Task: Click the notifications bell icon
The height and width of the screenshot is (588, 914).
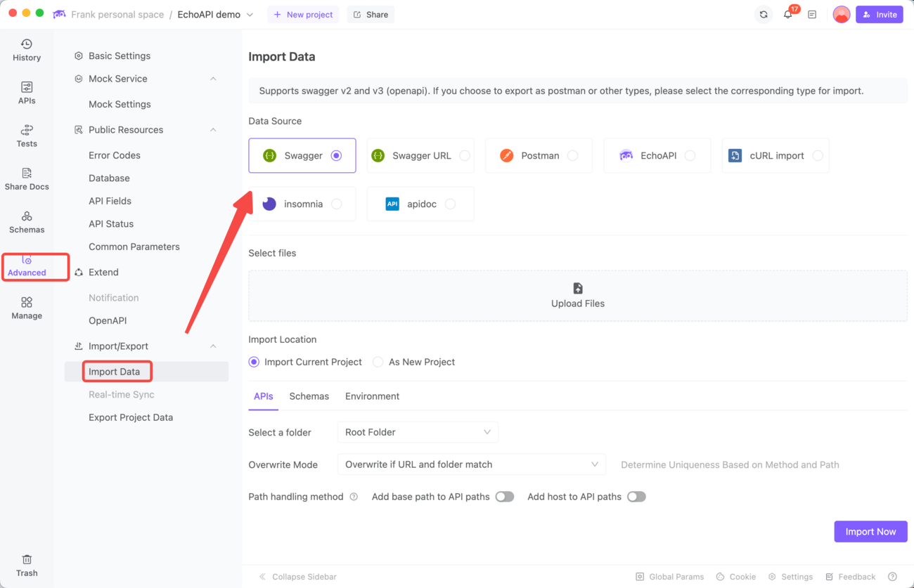Action: click(x=787, y=15)
